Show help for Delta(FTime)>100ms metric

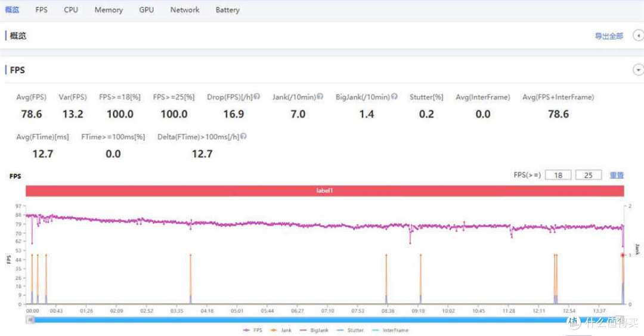coord(243,136)
